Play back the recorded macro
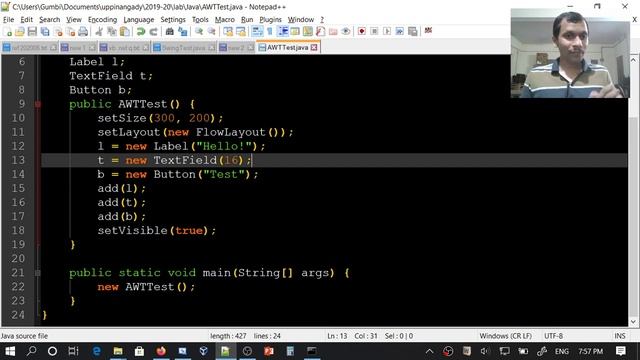The image size is (640, 360). (x=387, y=31)
